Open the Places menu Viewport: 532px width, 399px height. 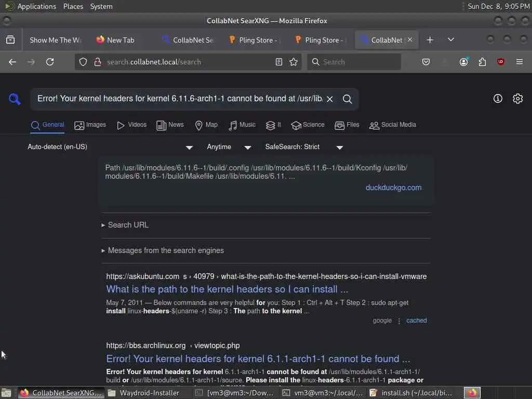pyautogui.click(x=73, y=6)
